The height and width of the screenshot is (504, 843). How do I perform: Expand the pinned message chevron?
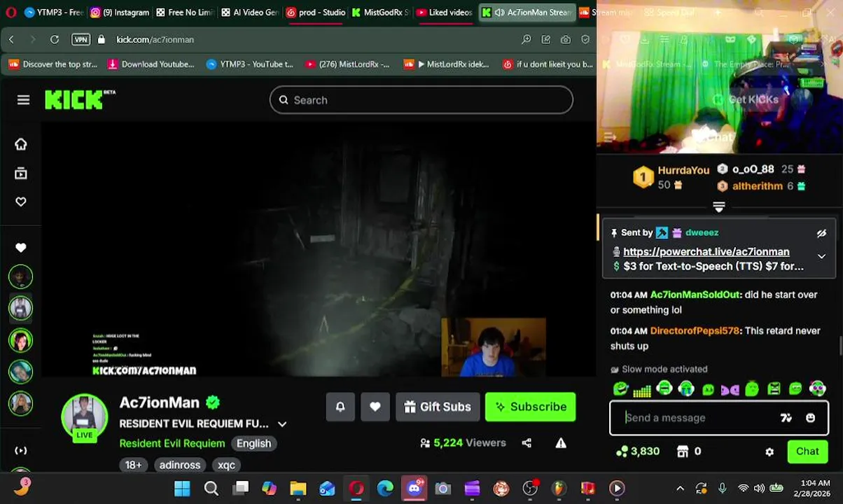point(821,256)
